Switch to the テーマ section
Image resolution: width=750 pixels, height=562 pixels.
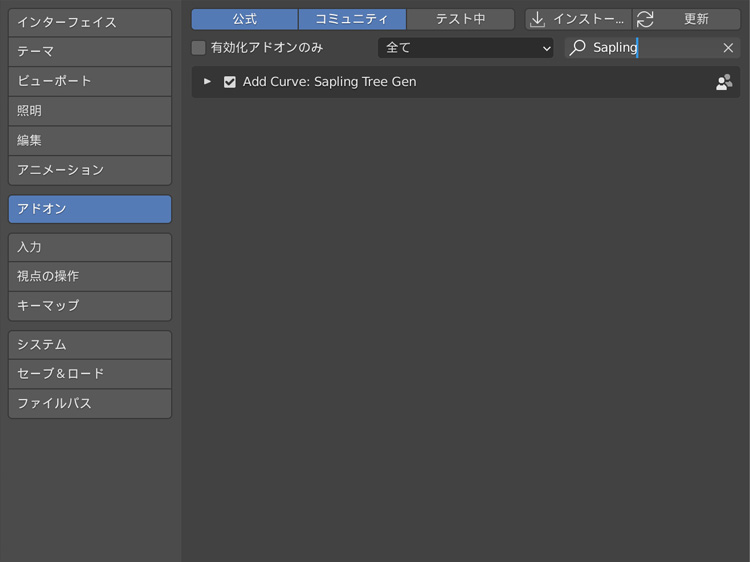89,51
